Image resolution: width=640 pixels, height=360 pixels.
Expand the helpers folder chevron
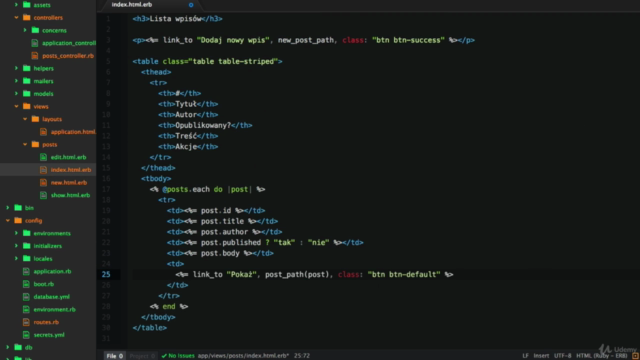(16, 68)
